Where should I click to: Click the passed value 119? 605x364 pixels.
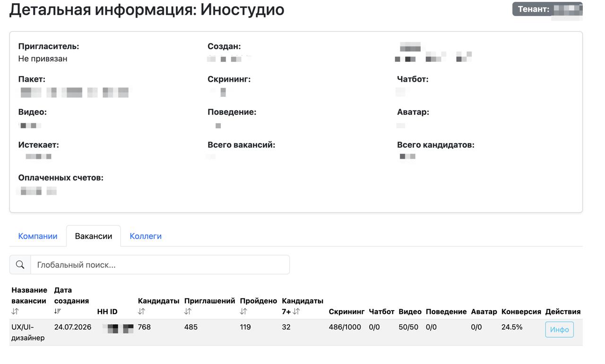(245, 327)
